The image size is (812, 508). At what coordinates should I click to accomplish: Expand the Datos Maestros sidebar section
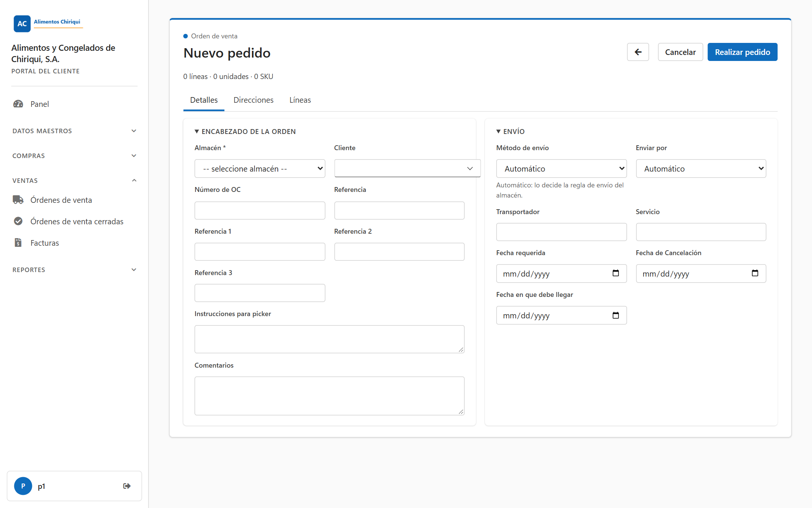coord(74,131)
